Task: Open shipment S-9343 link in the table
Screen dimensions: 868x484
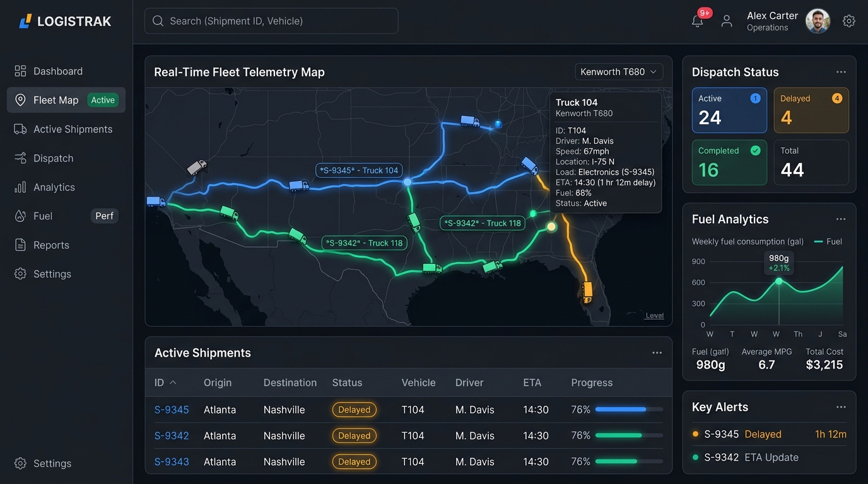Action: [x=172, y=462]
